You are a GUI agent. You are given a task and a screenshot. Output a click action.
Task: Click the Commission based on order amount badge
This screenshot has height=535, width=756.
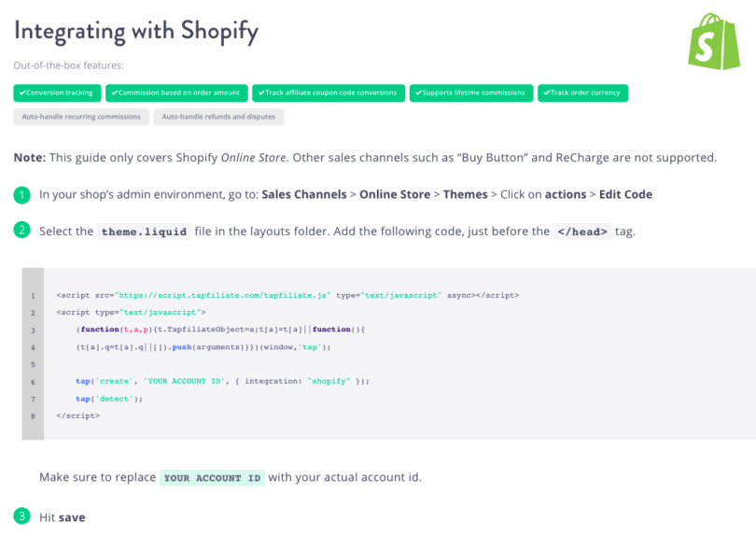coord(175,93)
